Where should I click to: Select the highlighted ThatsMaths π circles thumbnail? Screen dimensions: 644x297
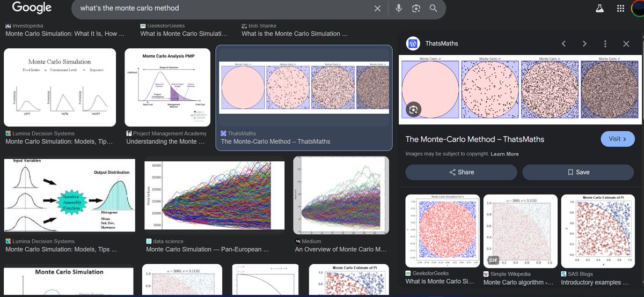coord(304,87)
